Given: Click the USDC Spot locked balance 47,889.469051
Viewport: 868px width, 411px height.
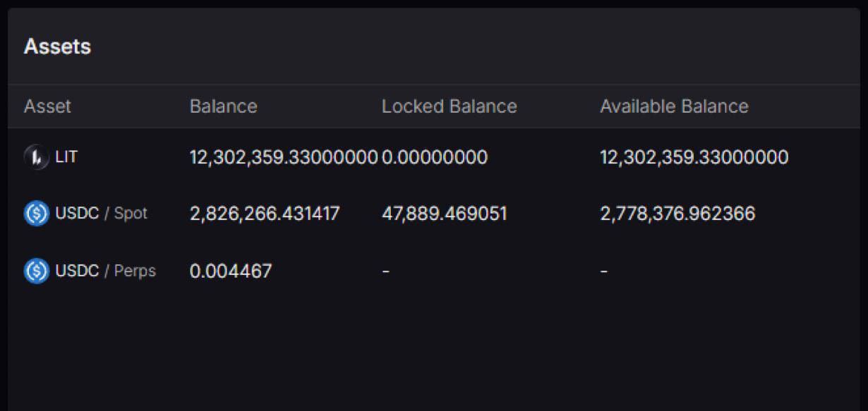Looking at the screenshot, I should tap(445, 213).
